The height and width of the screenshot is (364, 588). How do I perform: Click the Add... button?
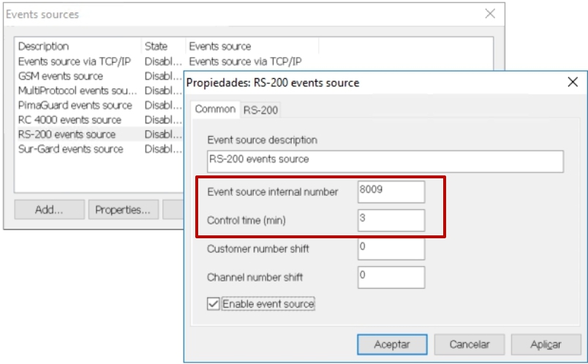point(49,210)
